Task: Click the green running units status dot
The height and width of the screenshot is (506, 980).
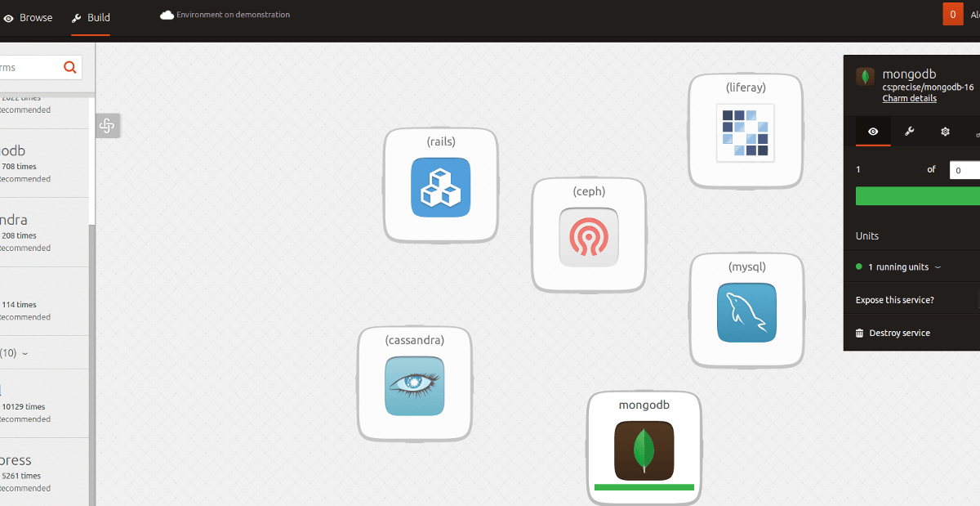Action: coord(859,266)
